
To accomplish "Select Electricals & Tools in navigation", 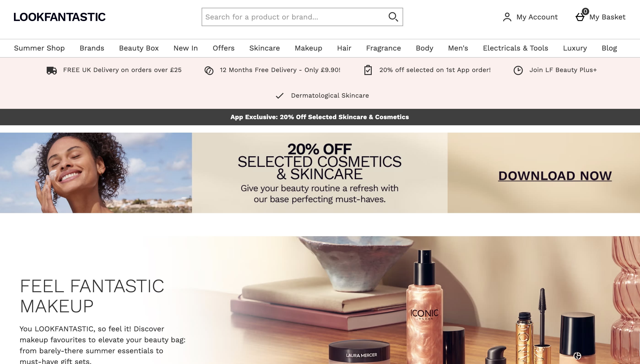I will pos(515,48).
